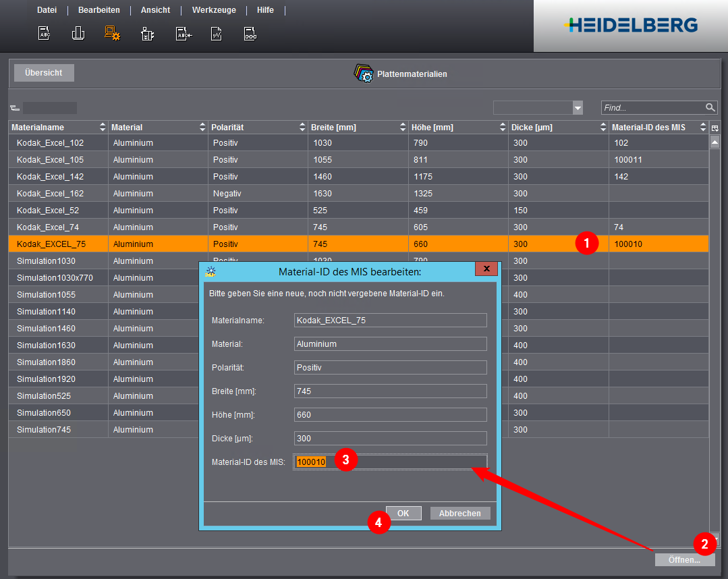The width and height of the screenshot is (728, 579).
Task: Return to overview via Übersicht button
Action: pos(44,73)
